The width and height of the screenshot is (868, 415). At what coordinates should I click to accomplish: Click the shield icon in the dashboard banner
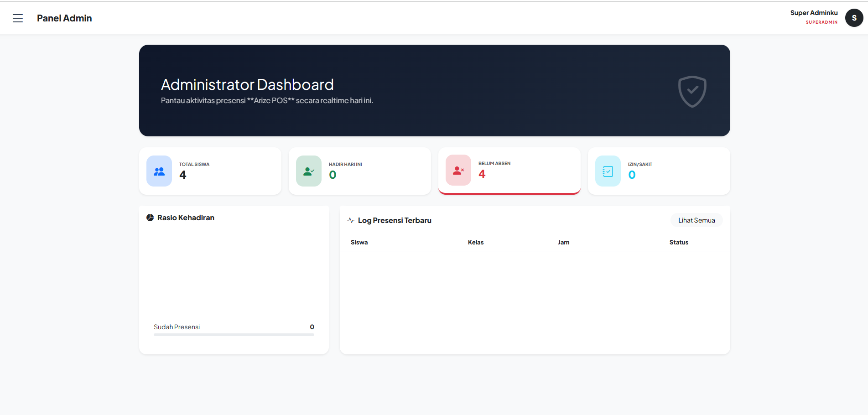pos(692,91)
